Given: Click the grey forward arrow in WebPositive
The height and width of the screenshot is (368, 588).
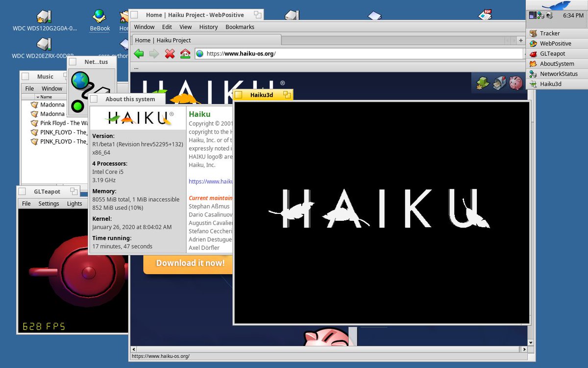Looking at the screenshot, I should (x=154, y=53).
